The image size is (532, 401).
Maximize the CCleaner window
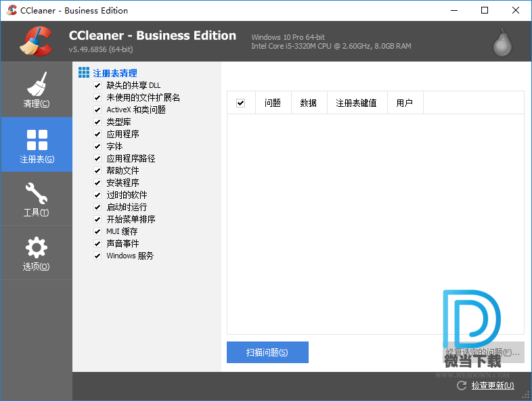click(x=485, y=10)
